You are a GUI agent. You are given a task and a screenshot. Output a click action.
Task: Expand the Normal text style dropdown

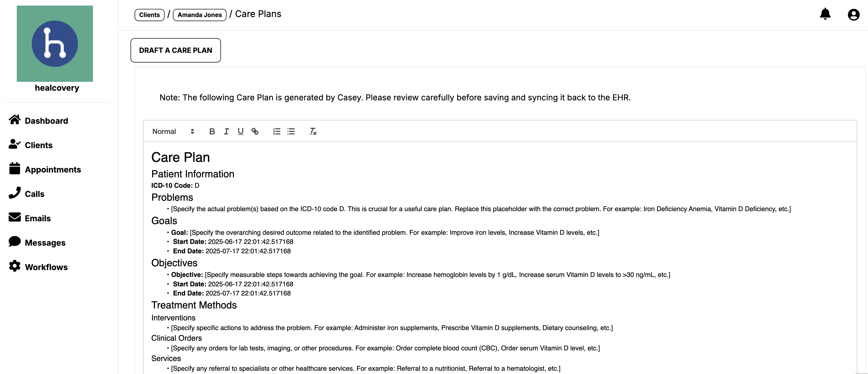coord(173,132)
